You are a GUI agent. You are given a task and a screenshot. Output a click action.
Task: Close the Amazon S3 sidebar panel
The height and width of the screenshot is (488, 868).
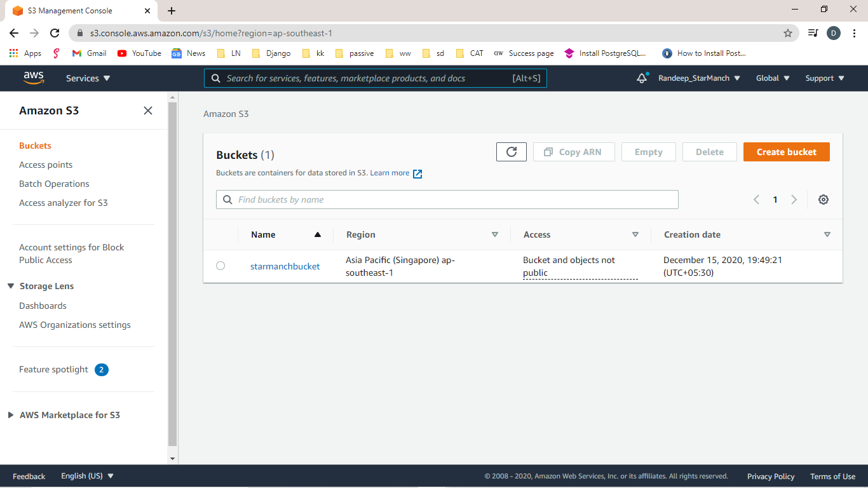pyautogui.click(x=148, y=111)
